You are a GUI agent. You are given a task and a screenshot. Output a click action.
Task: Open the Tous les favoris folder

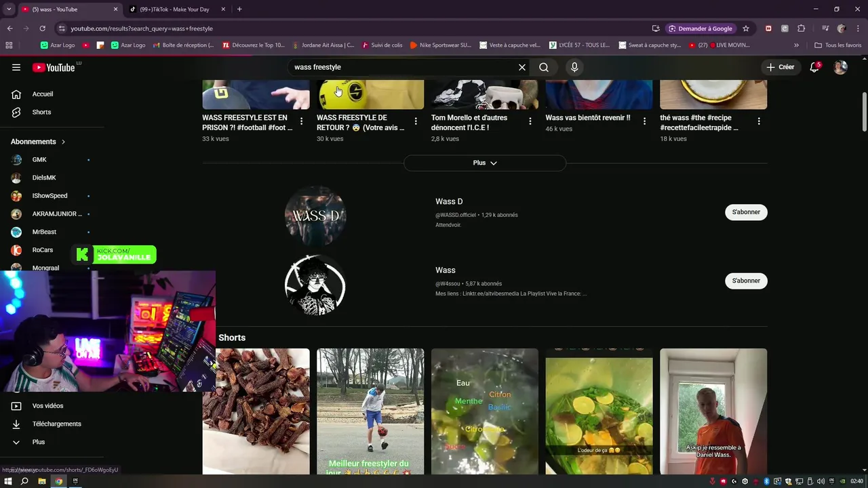(x=837, y=45)
